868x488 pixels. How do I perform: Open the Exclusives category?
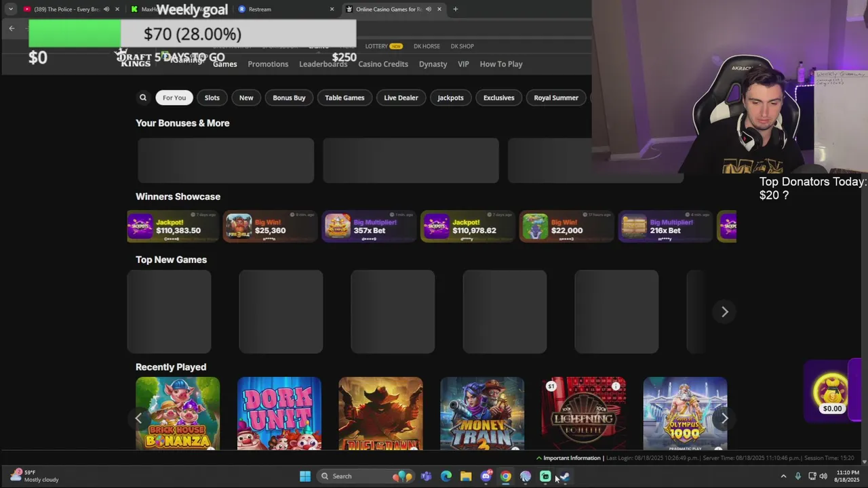[498, 98]
